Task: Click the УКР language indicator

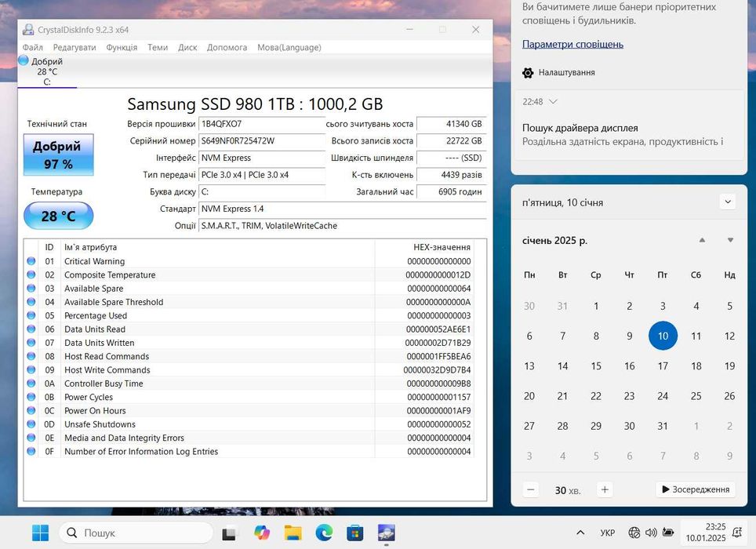Action: coord(608,533)
